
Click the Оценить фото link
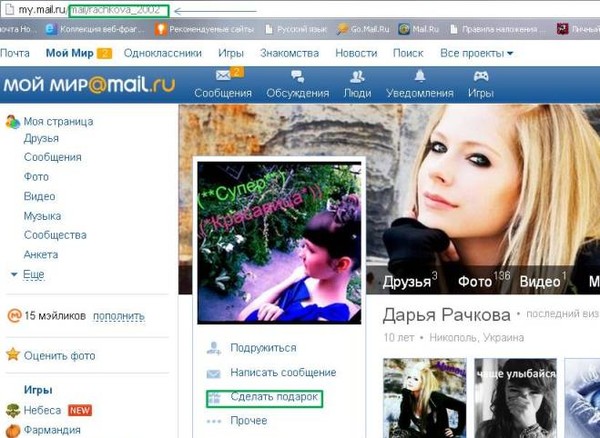coord(59,356)
